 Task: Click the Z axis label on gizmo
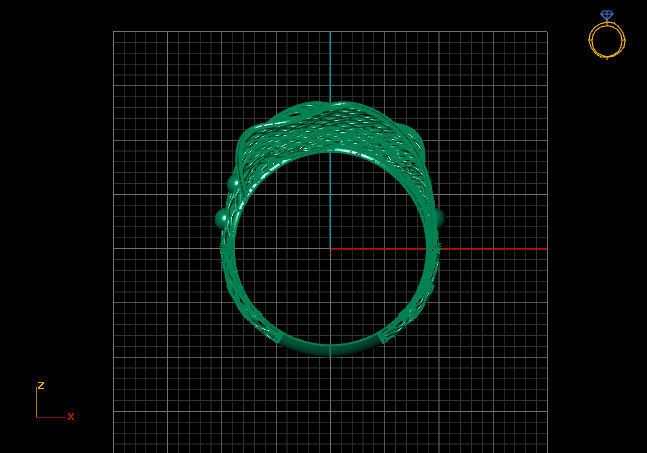click(41, 386)
